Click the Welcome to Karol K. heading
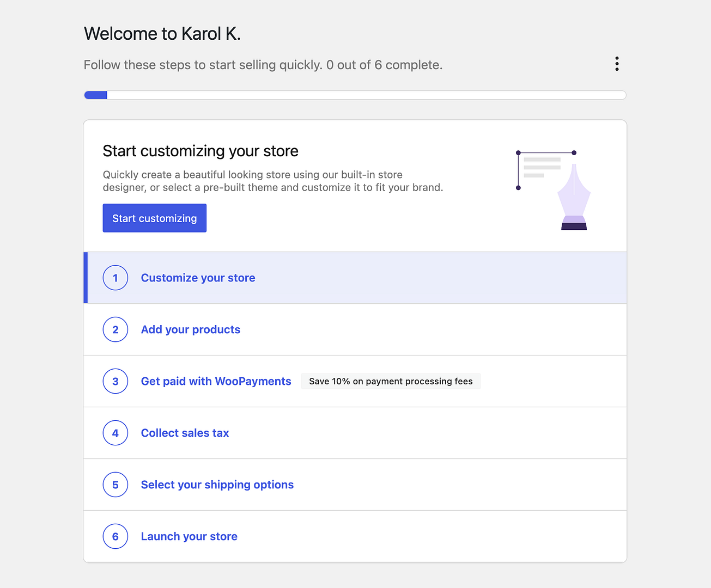The image size is (711, 588). click(x=162, y=33)
